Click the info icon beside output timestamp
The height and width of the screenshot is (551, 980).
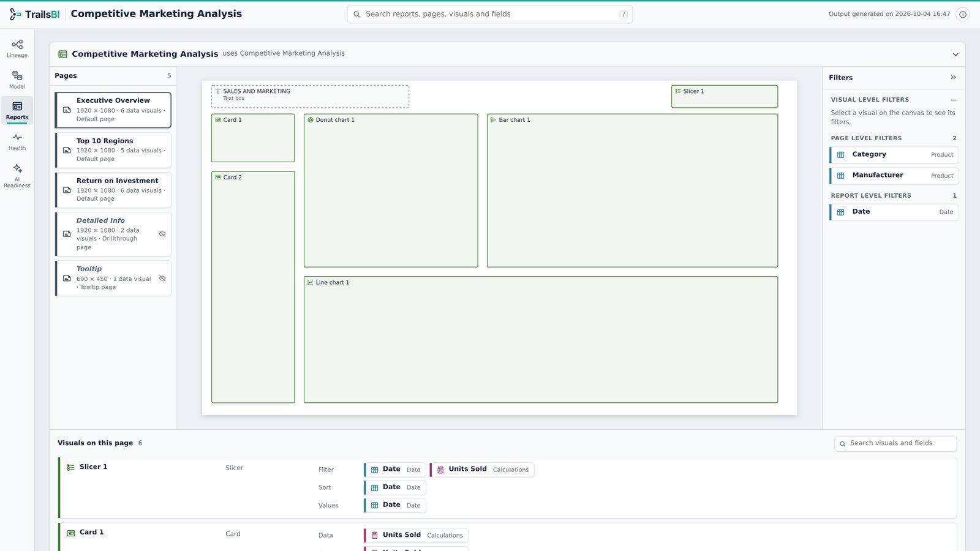pyautogui.click(x=963, y=14)
